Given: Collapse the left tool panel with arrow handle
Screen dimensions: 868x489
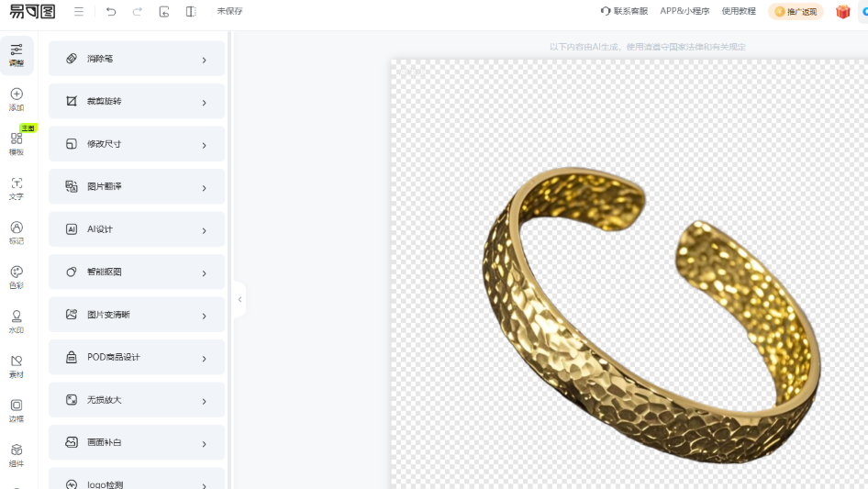Looking at the screenshot, I should pos(239,299).
